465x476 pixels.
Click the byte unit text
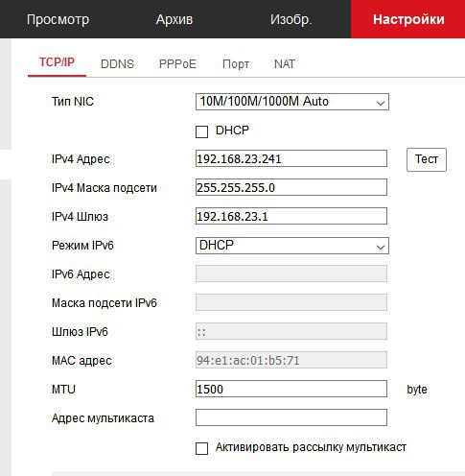pyautogui.click(x=417, y=390)
